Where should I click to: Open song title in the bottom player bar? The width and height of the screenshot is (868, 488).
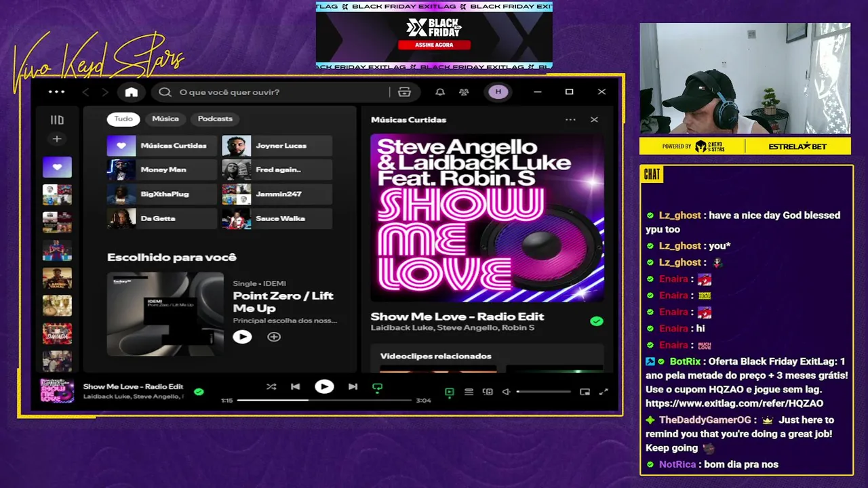tap(133, 386)
